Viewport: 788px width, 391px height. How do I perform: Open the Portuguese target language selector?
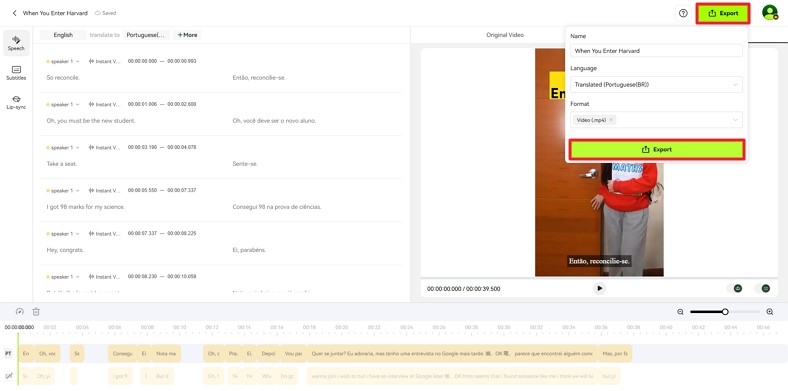click(x=146, y=35)
